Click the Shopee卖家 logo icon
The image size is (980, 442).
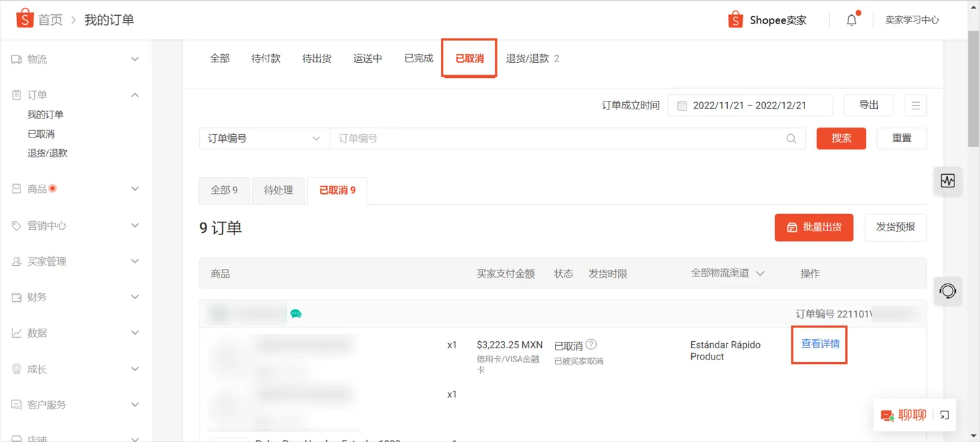(x=735, y=19)
